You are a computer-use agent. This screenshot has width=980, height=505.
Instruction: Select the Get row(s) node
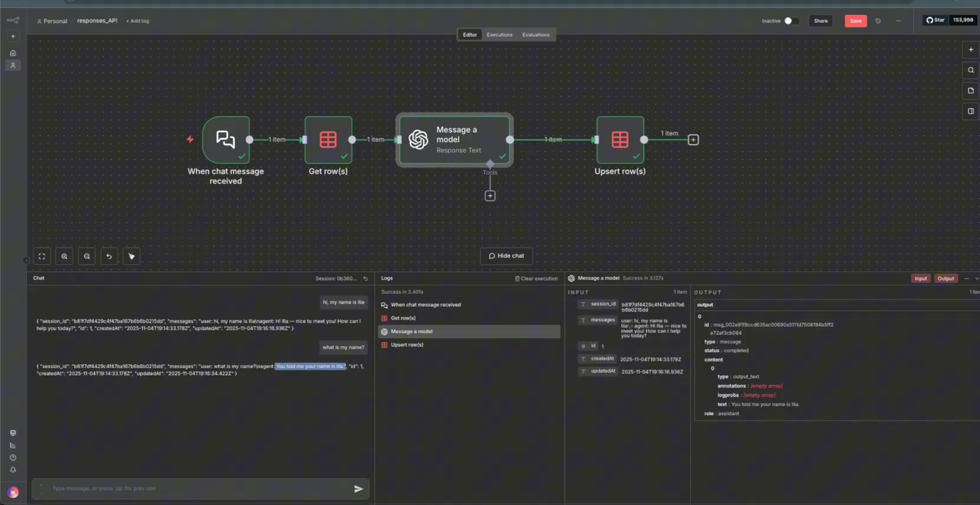point(328,140)
